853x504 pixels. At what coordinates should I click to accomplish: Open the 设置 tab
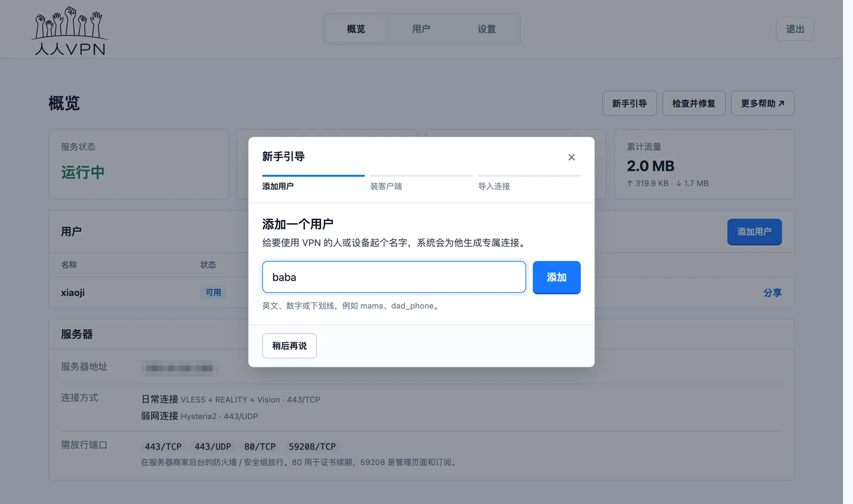point(486,29)
